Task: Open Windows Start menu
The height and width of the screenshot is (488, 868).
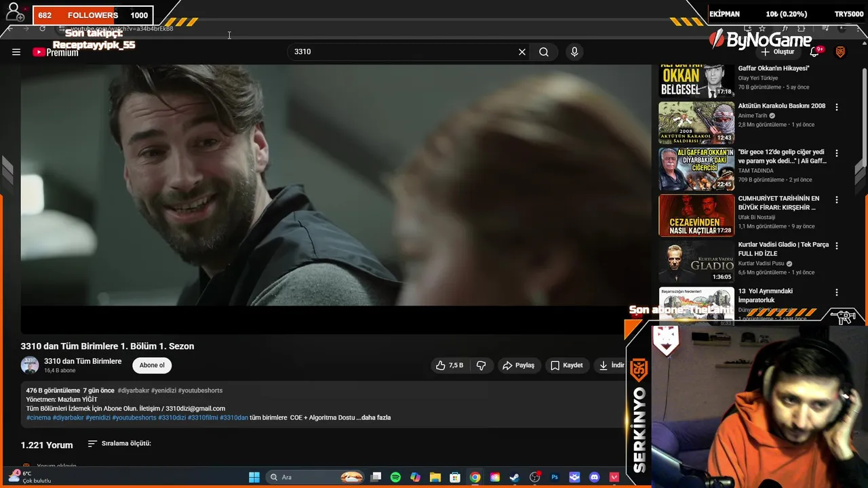Action: click(254, 477)
